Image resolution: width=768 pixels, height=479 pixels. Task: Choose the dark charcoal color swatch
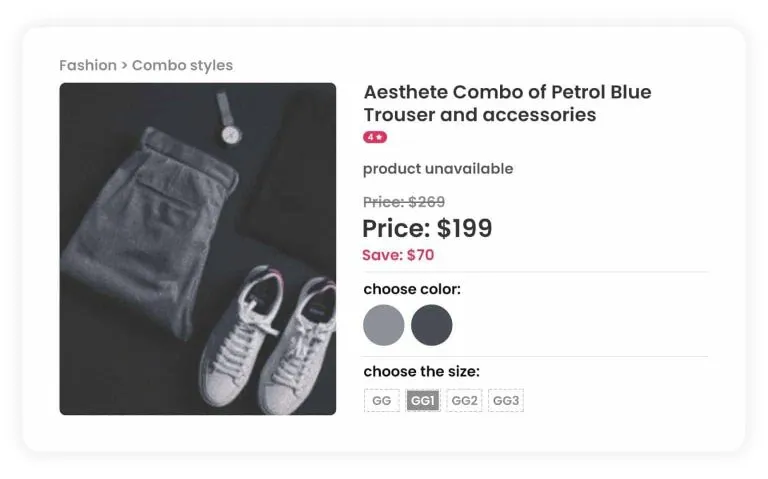click(432, 325)
